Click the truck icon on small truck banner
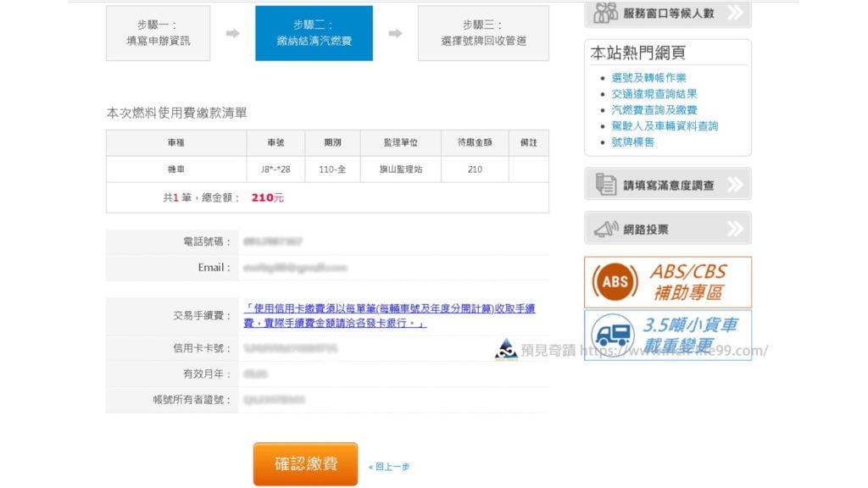Screen dimensions: 868x488 pos(613,335)
